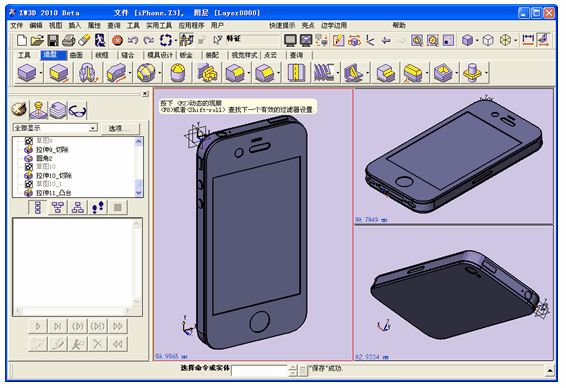Select the revolve feature tool icon
The height and width of the screenshot is (388, 566).
(87, 73)
